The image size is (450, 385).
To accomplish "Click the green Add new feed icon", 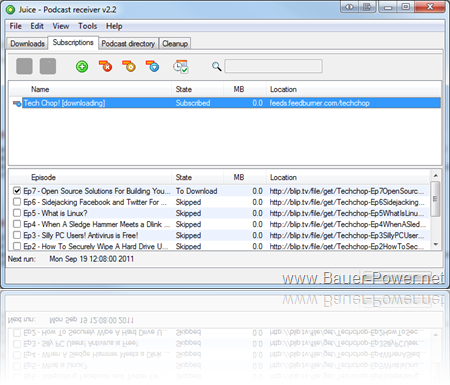I will [82, 66].
